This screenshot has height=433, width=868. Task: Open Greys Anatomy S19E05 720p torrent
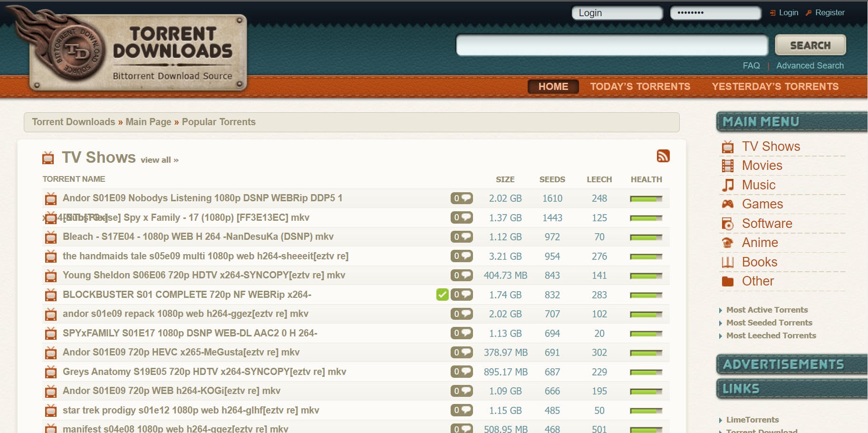coord(204,372)
